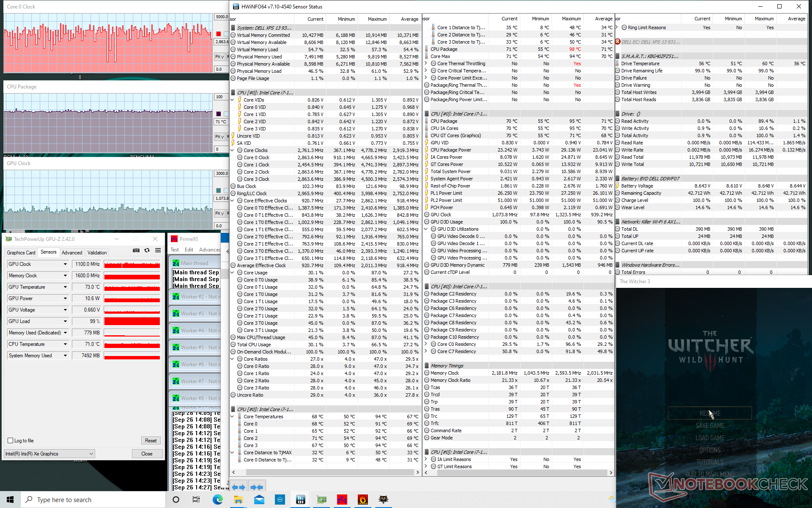812x508 pixels.
Task: Expand the IA Limit Reasons row
Action: pyautogui.click(x=427, y=459)
